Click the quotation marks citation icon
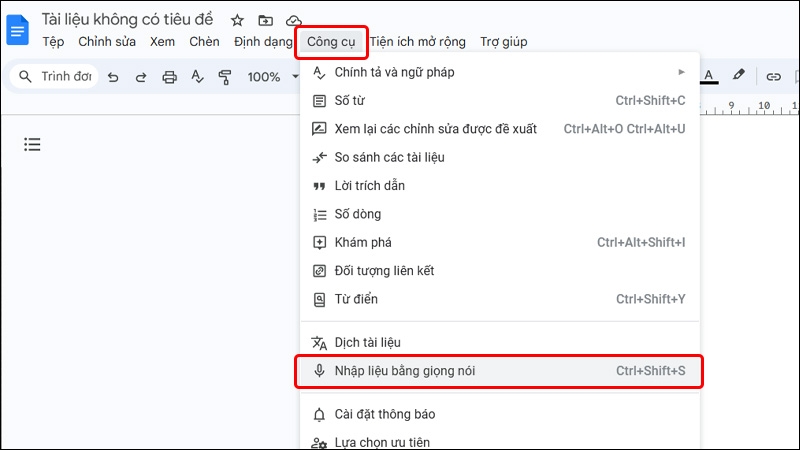Screen dimensions: 800x450 pyautogui.click(x=319, y=186)
